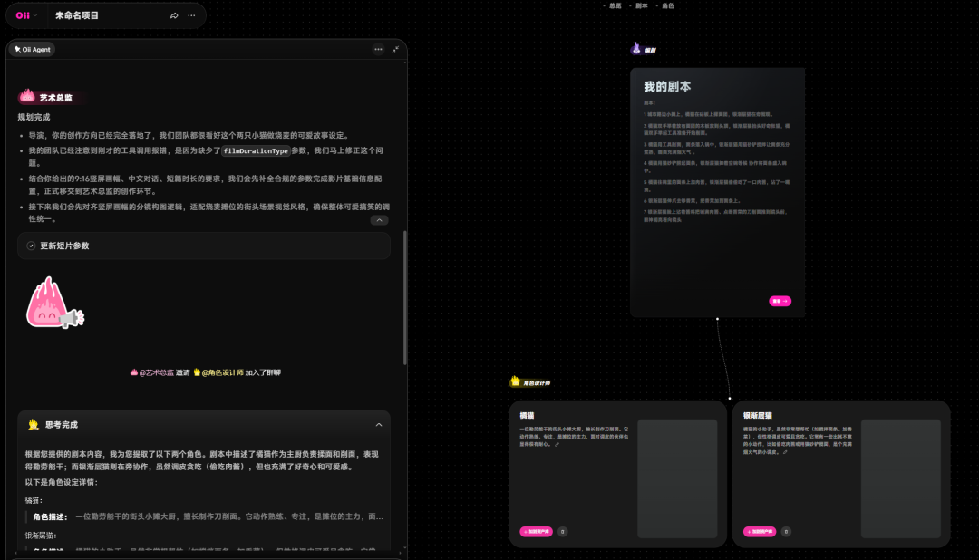Viewport: 979px width, 560px height.
Task: Select the Oii Agent chip
Action: click(x=32, y=49)
